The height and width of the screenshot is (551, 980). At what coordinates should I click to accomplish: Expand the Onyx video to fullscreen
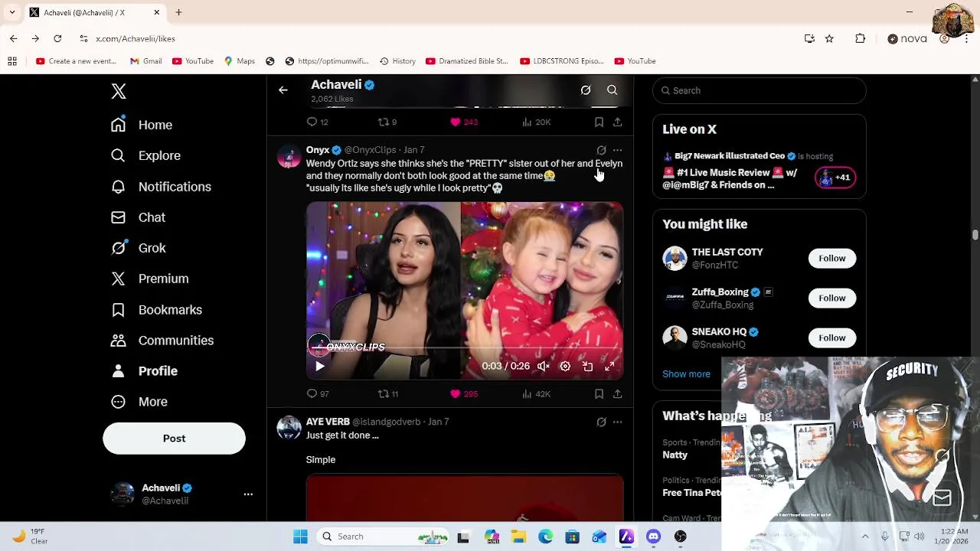tap(609, 367)
